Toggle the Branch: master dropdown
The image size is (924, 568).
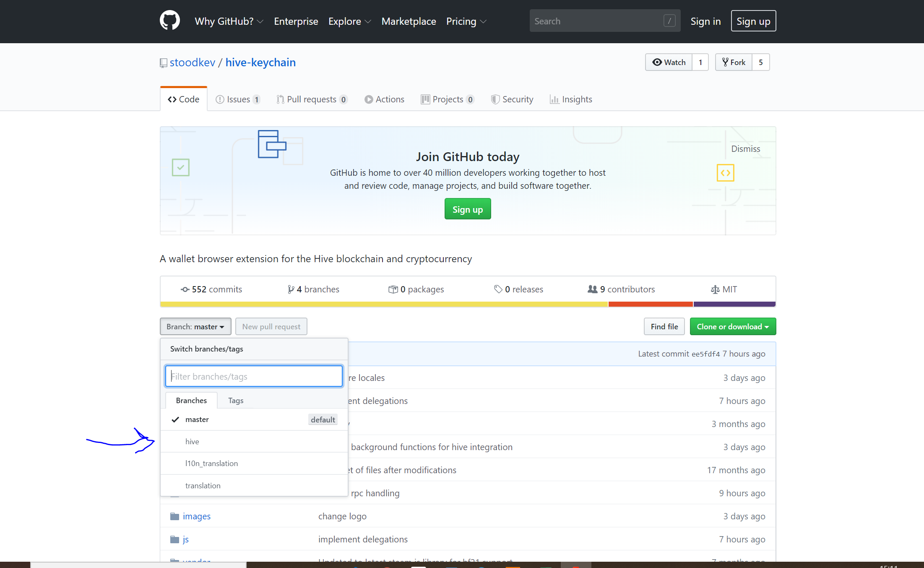point(195,327)
